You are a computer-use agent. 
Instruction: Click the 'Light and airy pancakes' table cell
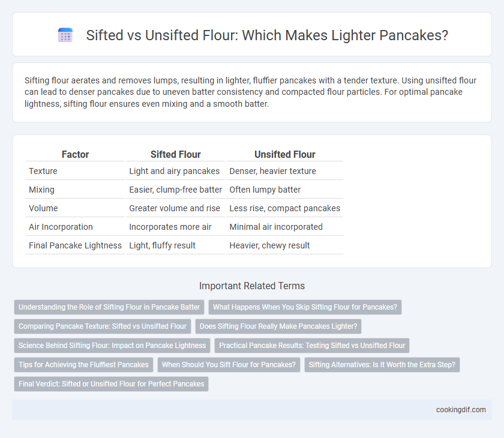[174, 171]
